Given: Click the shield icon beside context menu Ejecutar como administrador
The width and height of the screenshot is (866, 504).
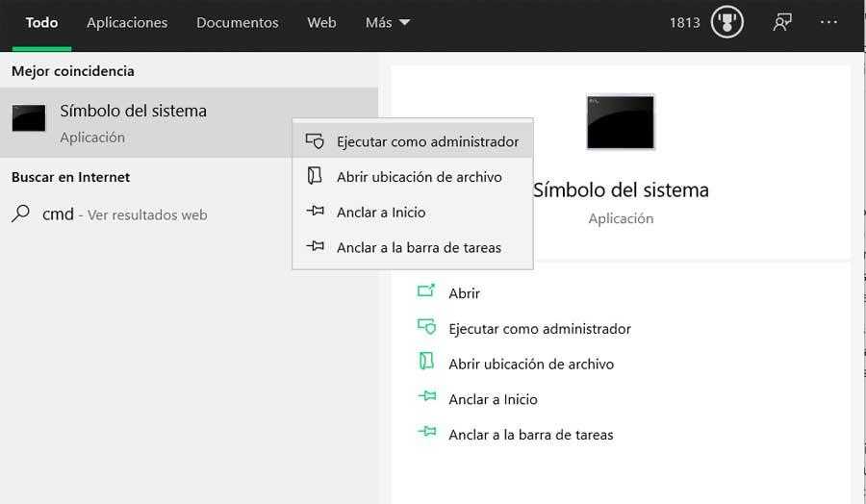Looking at the screenshot, I should (x=315, y=141).
